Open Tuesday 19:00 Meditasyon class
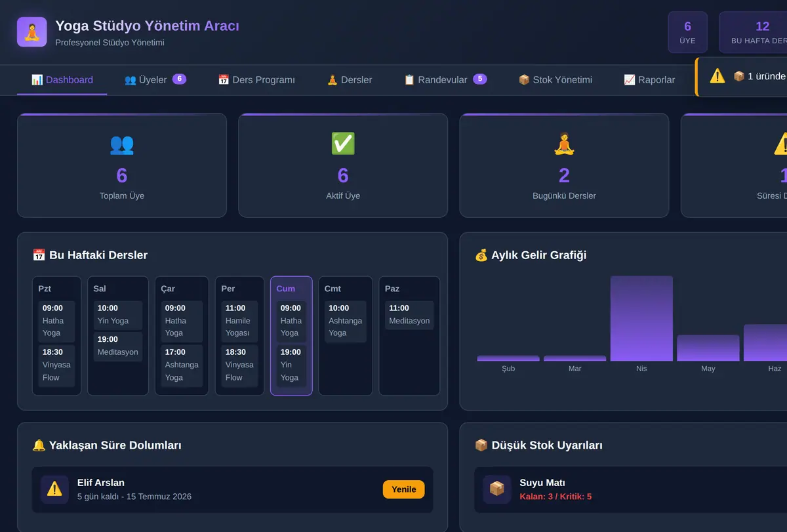Image resolution: width=787 pixels, height=532 pixels. coord(118,346)
